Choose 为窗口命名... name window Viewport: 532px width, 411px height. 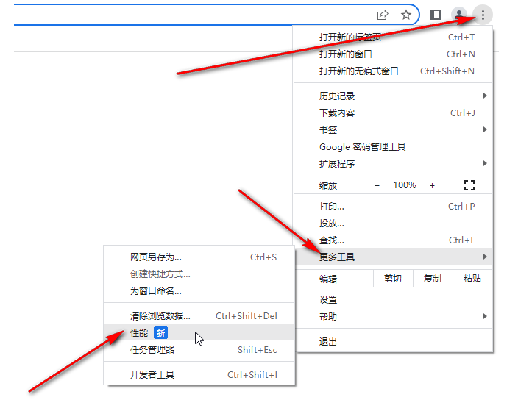[x=199, y=291]
